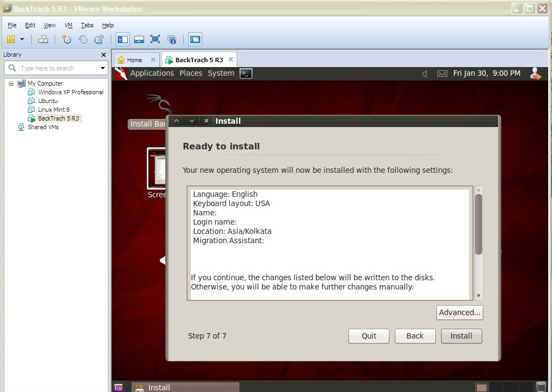Close the Home tab
The image size is (552, 392).
pyautogui.click(x=153, y=59)
